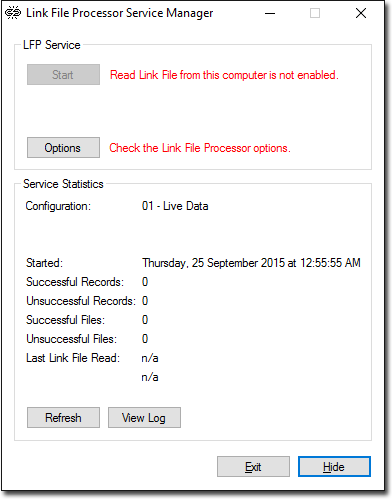Minimize the Service Manager window
Viewport: 392px width, 499px height.
click(270, 13)
